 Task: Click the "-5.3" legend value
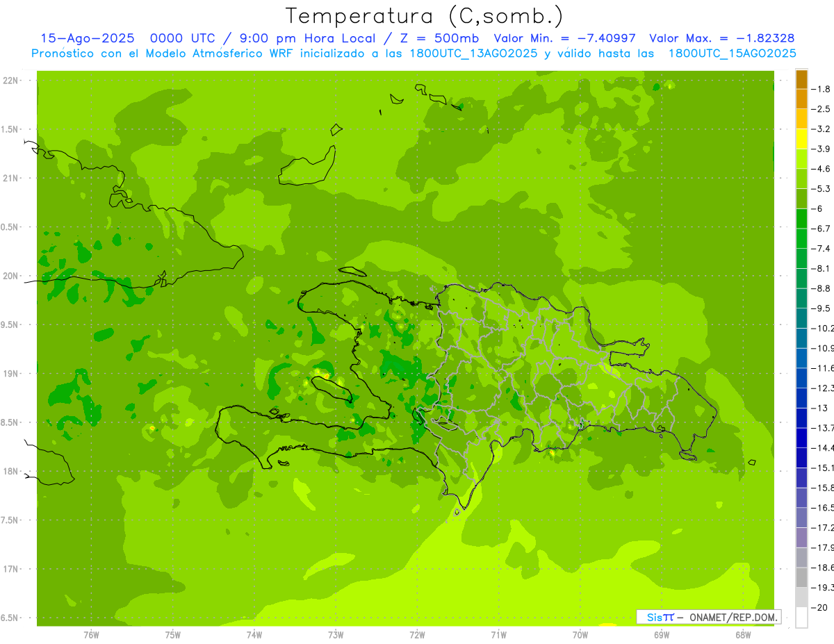click(x=821, y=188)
